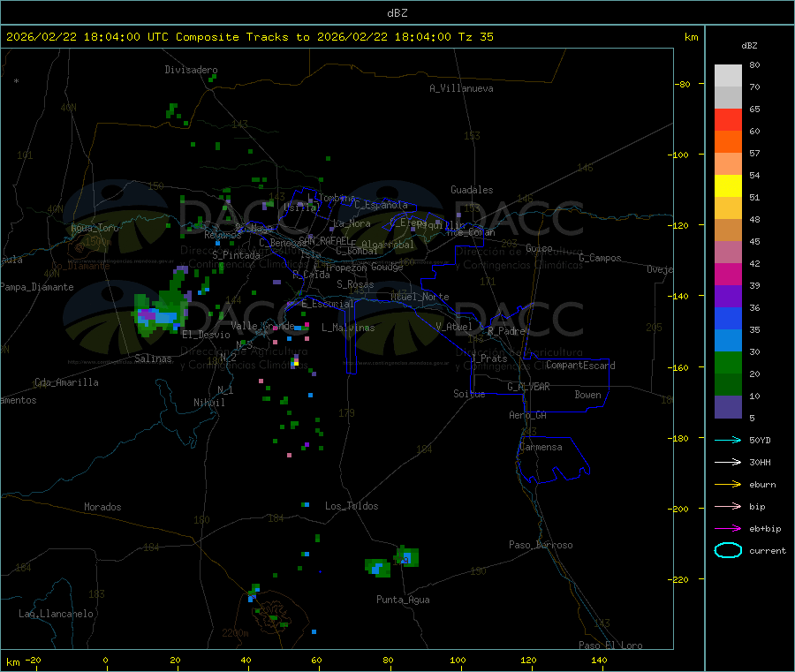
Task: Select the light orange swatch between 57 and 54
Action: 728,164
